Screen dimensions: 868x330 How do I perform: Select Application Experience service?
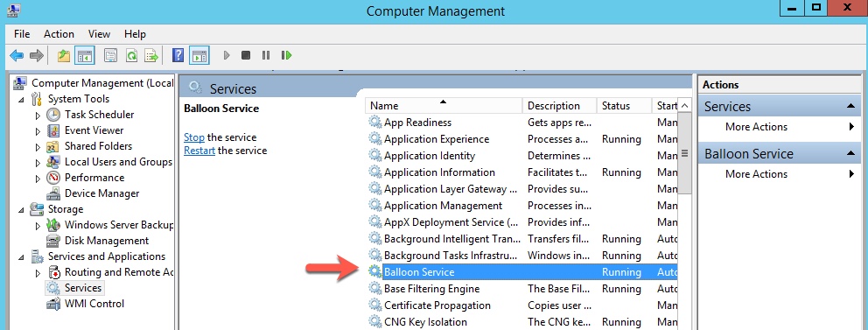522,139
